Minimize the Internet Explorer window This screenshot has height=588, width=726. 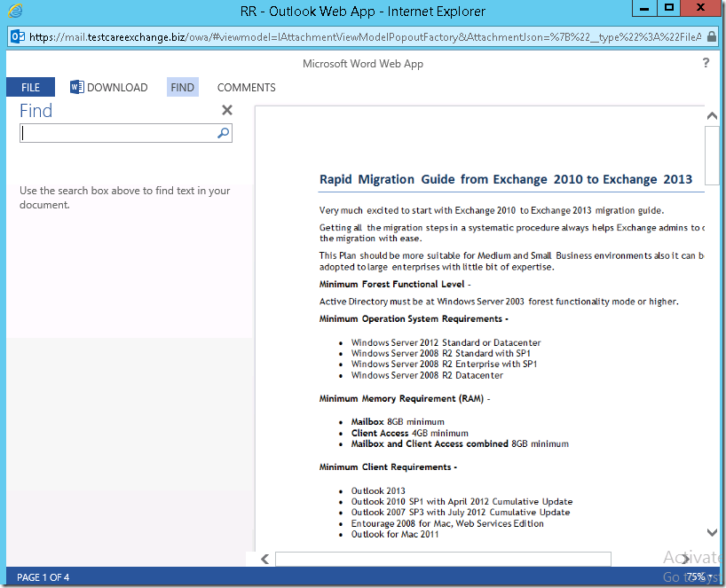[644, 8]
